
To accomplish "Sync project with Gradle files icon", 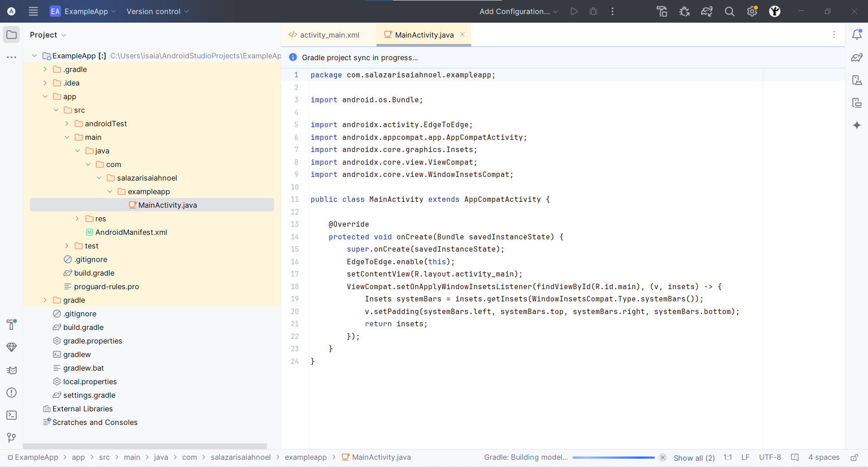I will pos(707,11).
